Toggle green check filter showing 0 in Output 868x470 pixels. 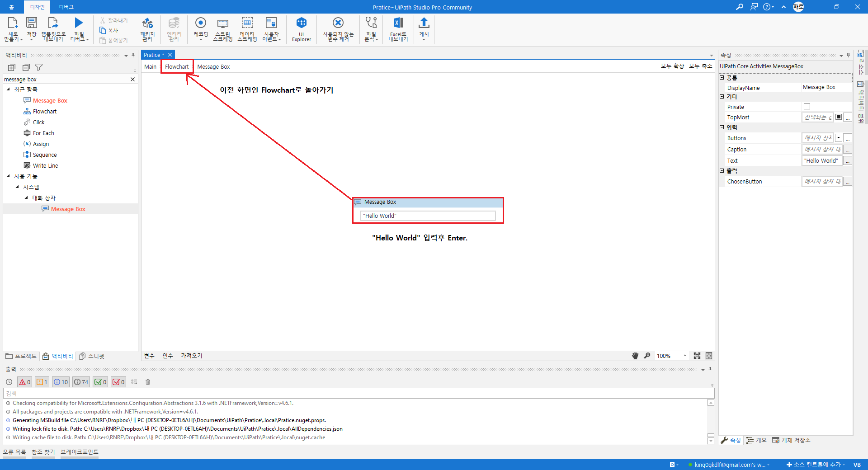[x=100, y=382]
